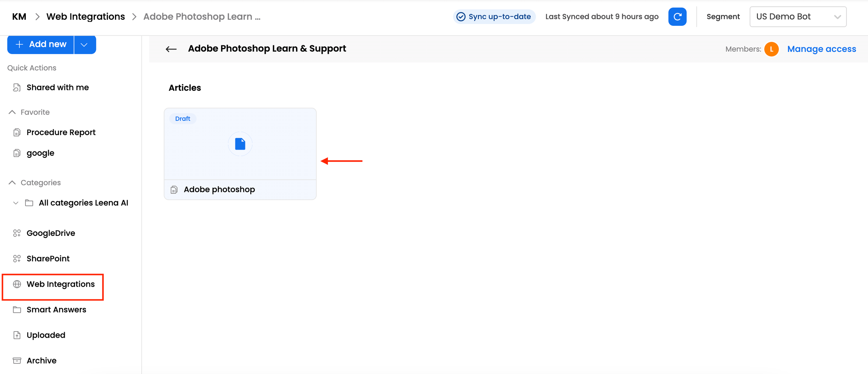Screen dimensions: 868x374
Task: Click the orange L member avatar
Action: point(771,49)
